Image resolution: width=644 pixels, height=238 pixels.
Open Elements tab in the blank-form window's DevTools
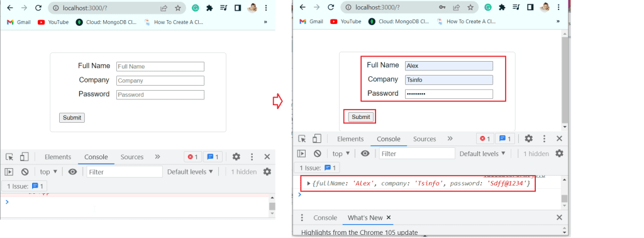58,157
